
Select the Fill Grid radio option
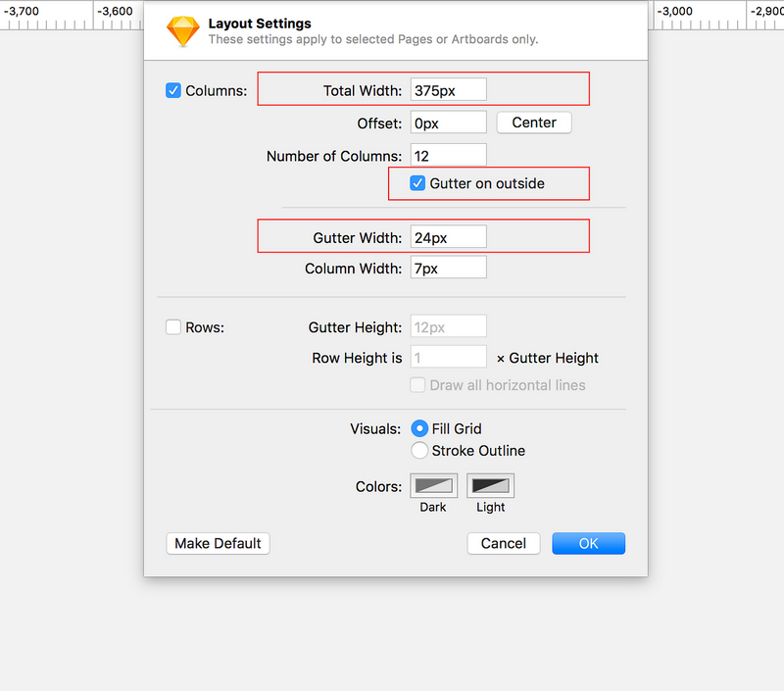[x=419, y=428]
